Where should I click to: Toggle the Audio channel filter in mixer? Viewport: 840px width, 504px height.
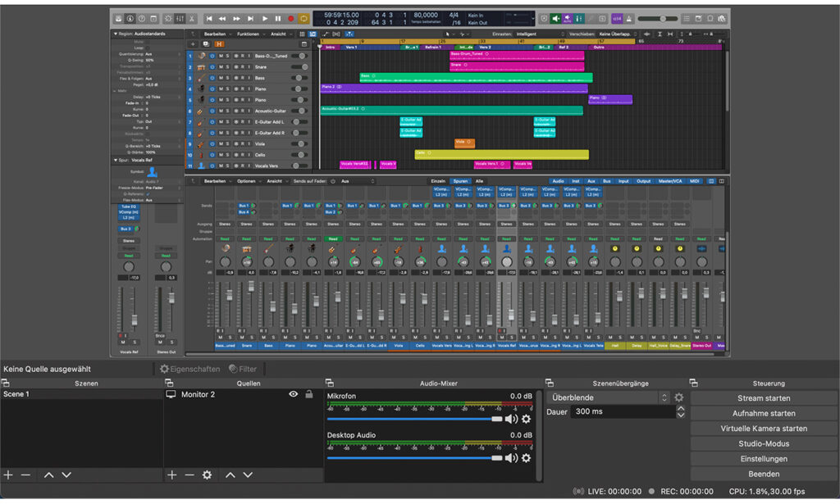tap(558, 181)
